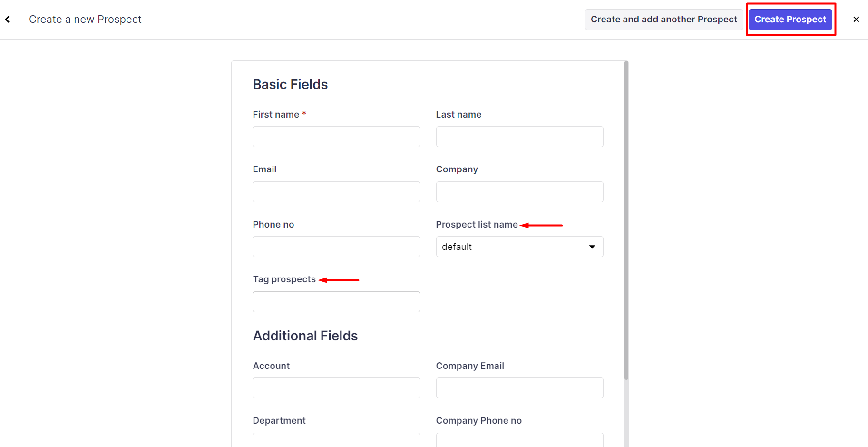The width and height of the screenshot is (868, 447).
Task: Click the Company Phone no field
Action: point(519,440)
